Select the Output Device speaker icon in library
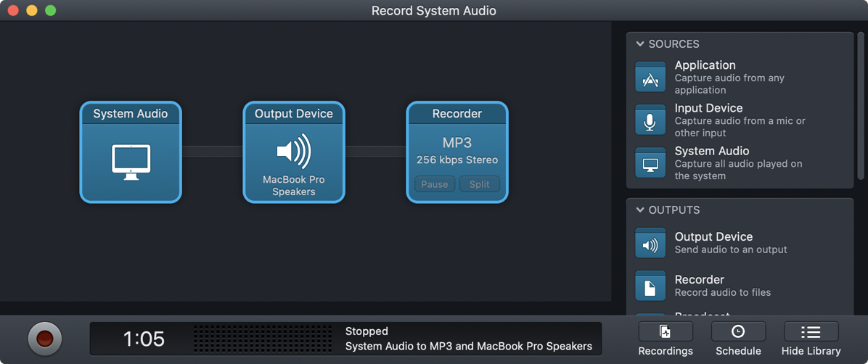Screen dimensions: 868x364 coord(650,244)
